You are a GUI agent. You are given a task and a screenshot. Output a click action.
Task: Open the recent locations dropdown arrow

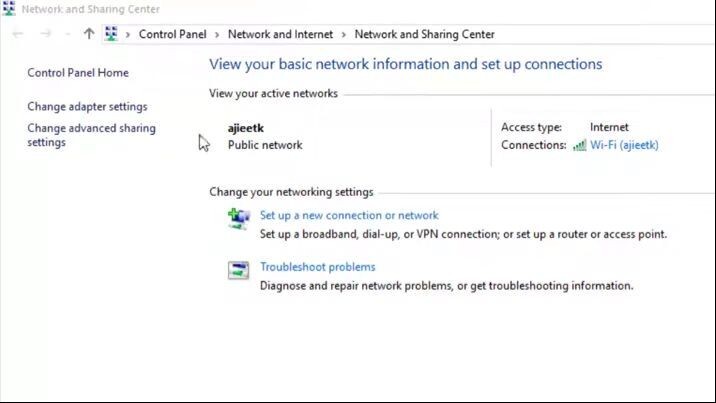click(68, 34)
